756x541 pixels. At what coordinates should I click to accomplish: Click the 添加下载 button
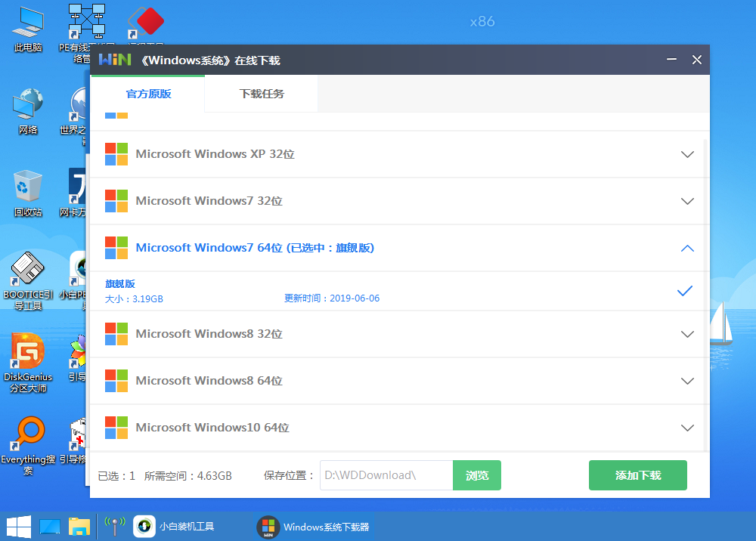[x=638, y=475]
